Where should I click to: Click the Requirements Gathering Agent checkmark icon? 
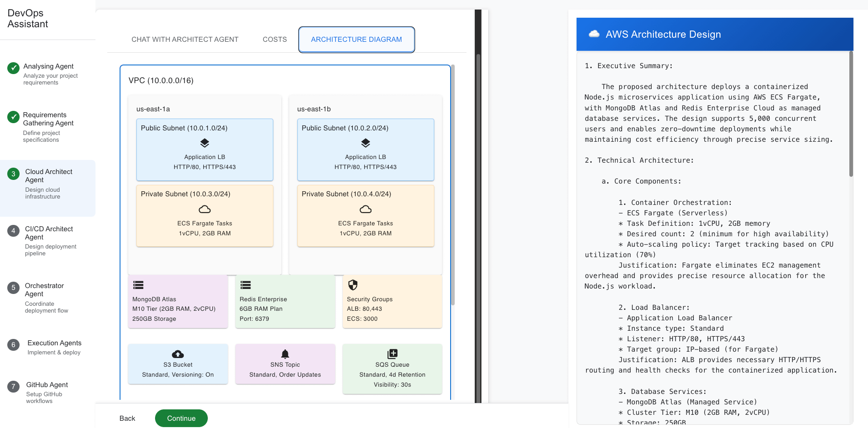[13, 117]
